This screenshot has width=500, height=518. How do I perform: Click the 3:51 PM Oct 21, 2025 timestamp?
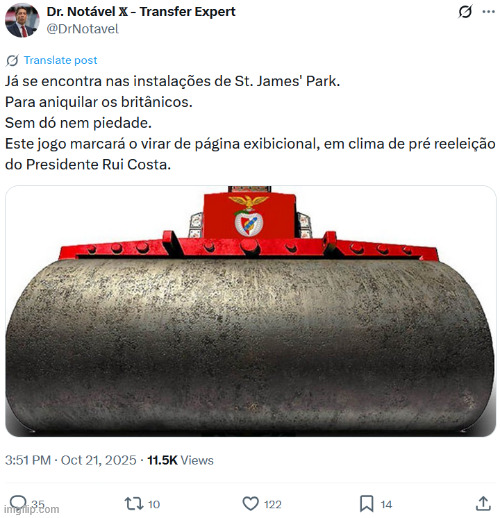[x=71, y=460]
